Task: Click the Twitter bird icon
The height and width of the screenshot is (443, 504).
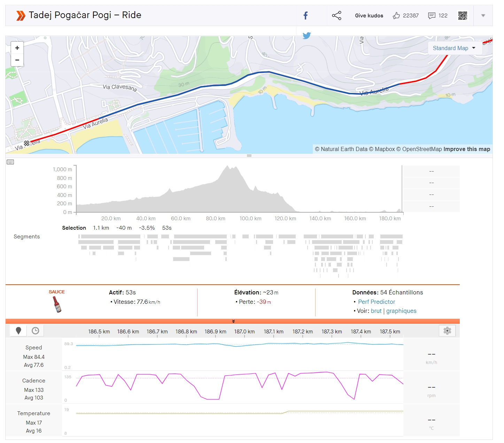Action: tap(307, 35)
